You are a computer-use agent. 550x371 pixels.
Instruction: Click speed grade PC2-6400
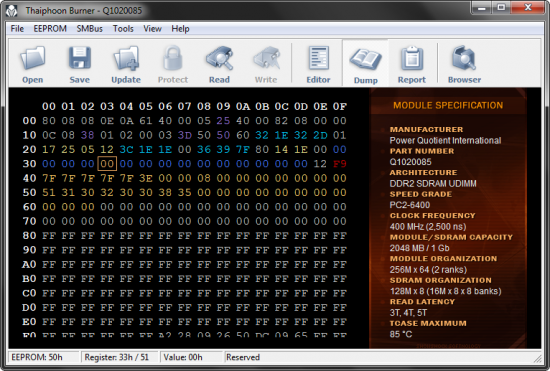tap(410, 205)
